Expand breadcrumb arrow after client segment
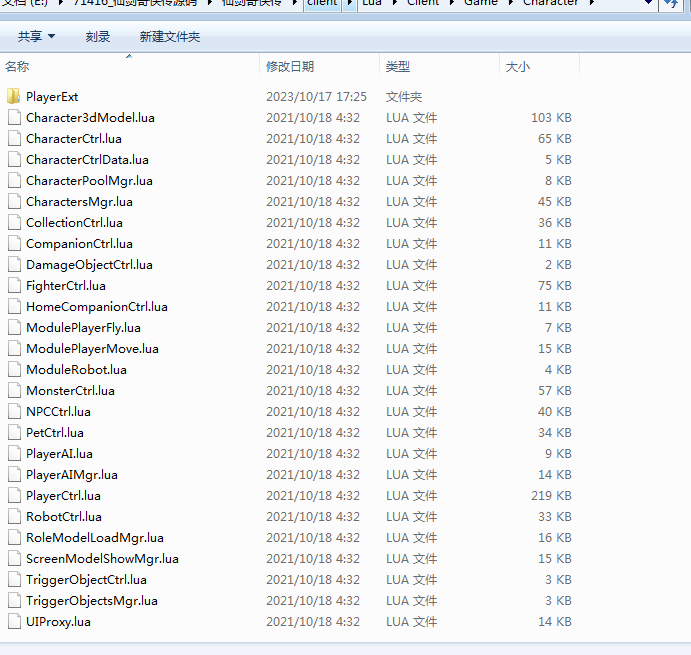The width and height of the screenshot is (691, 655). click(x=350, y=4)
